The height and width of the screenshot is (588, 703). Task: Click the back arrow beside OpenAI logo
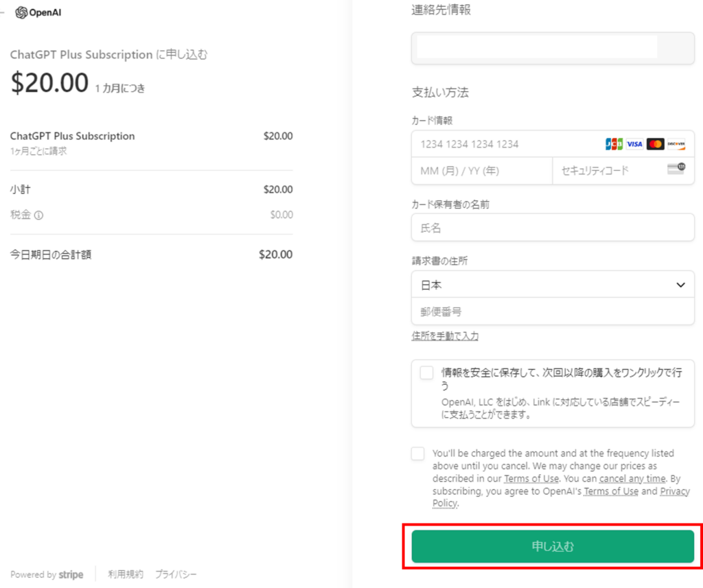click(x=3, y=12)
